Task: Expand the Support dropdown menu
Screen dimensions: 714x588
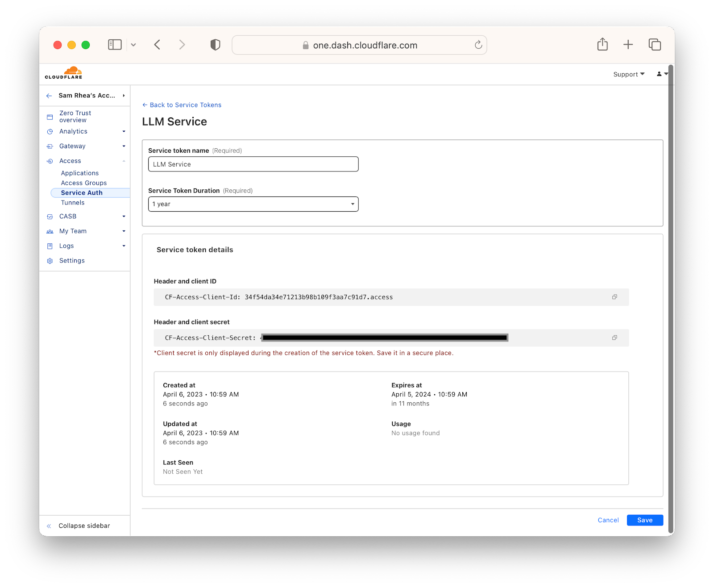Action: [x=628, y=74]
